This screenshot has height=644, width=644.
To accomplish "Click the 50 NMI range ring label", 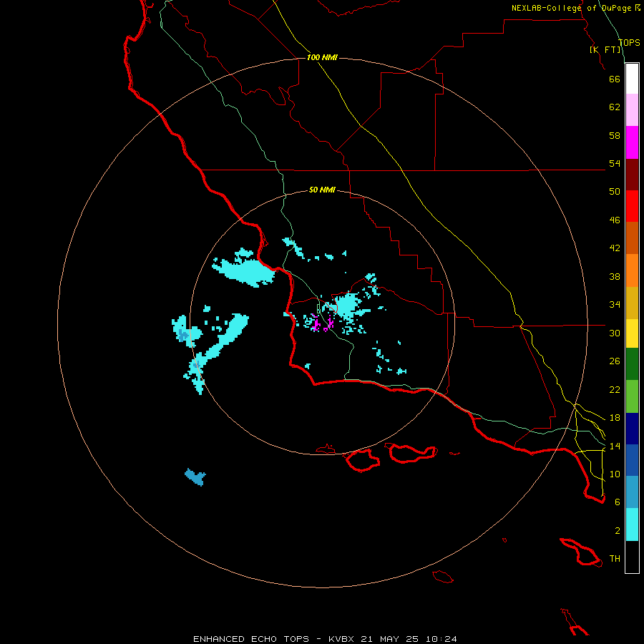I will tap(322, 190).
